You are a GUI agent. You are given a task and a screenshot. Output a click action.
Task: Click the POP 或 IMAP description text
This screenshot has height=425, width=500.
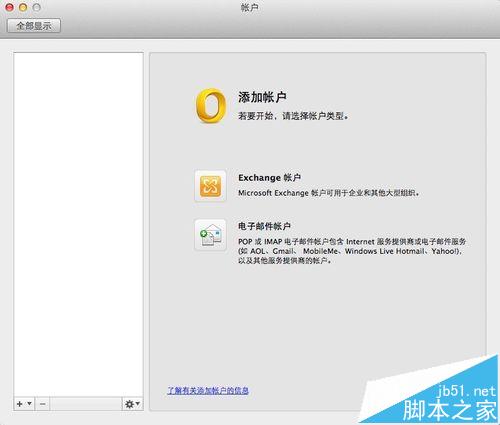352,251
